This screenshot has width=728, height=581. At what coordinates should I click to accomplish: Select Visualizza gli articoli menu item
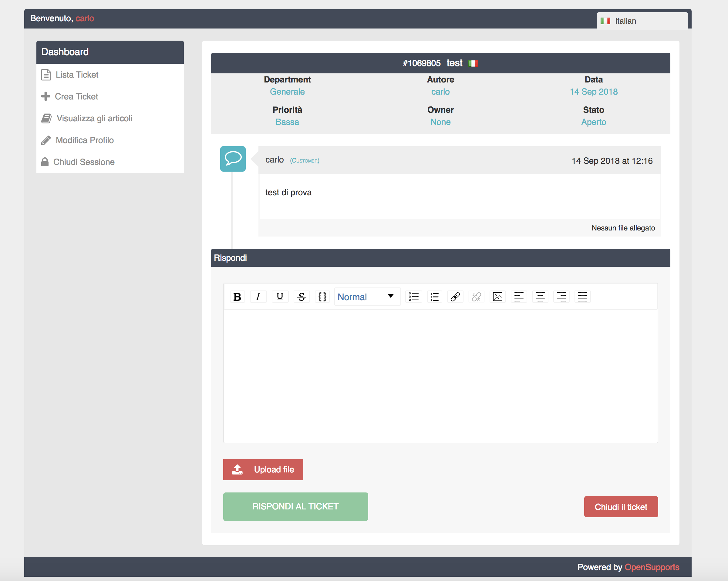[x=94, y=119]
